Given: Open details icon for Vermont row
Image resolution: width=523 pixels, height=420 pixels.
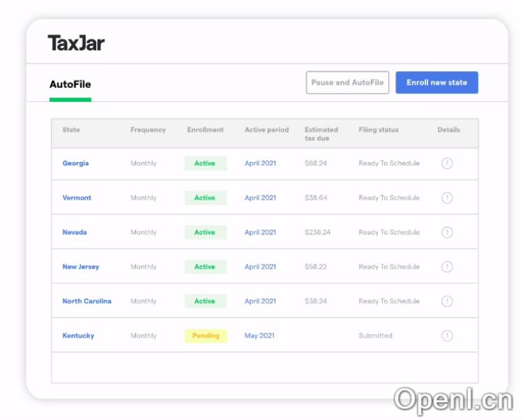Looking at the screenshot, I should coord(447,197).
